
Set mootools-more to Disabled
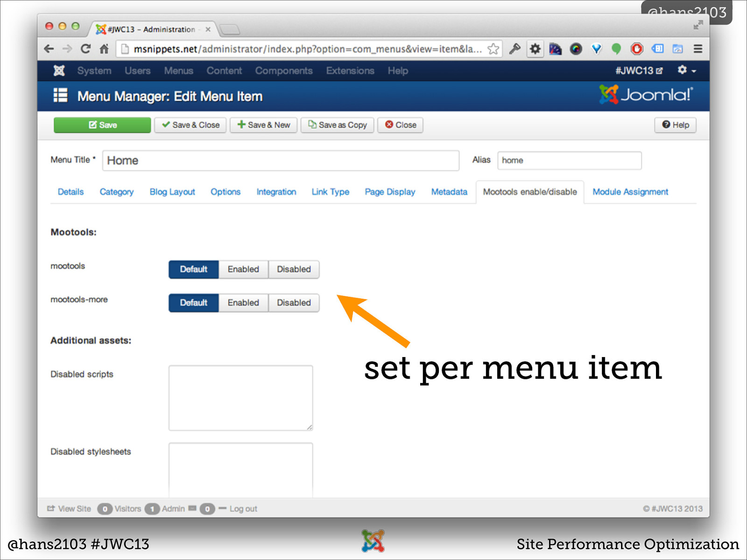(x=294, y=303)
